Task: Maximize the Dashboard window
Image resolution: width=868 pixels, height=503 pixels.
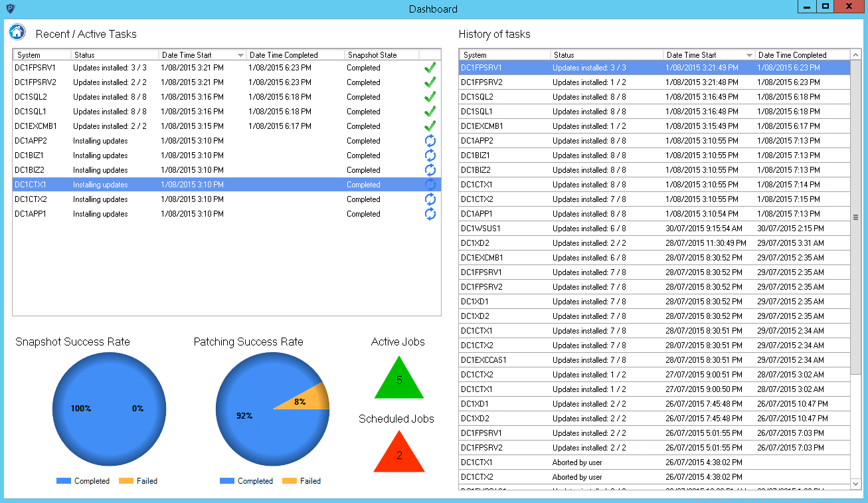Action: coord(825,7)
